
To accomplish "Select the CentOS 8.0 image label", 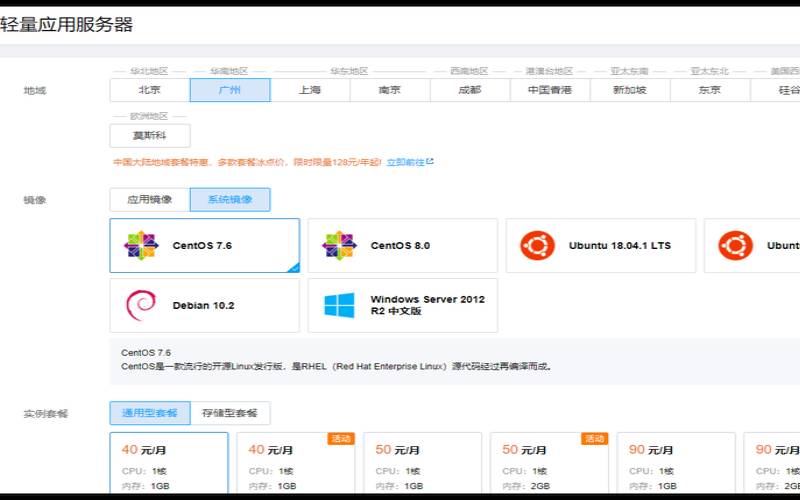I will coord(401,245).
